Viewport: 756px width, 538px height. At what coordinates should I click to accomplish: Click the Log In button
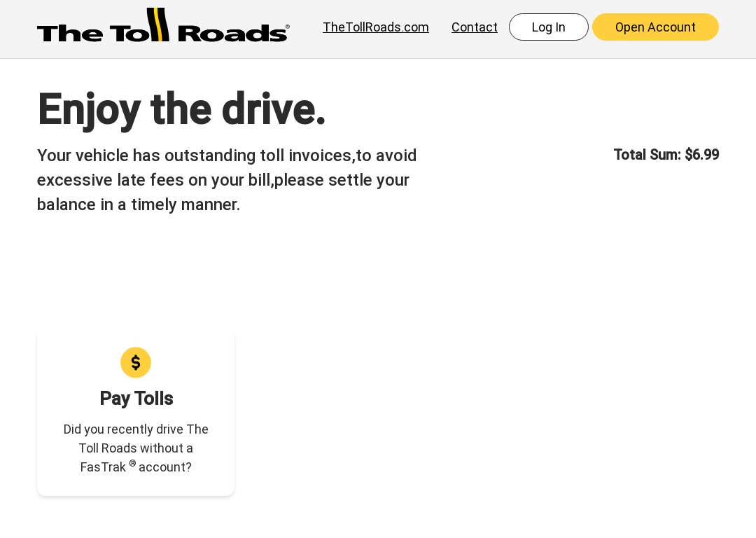548,27
